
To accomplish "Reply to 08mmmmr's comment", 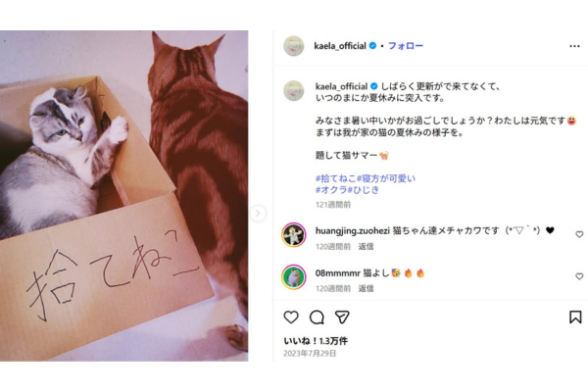I will pyautogui.click(x=366, y=288).
